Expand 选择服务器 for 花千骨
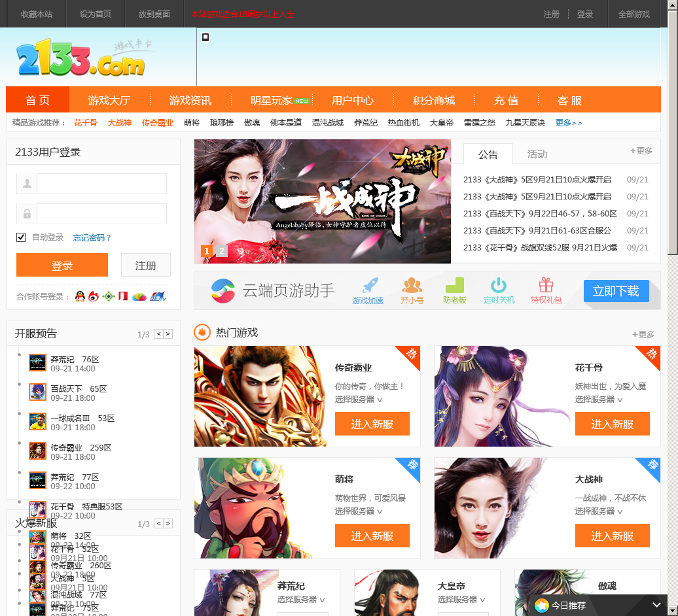 [x=598, y=399]
